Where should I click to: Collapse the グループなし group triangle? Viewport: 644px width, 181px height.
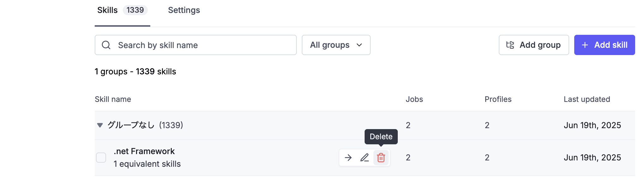click(100, 125)
